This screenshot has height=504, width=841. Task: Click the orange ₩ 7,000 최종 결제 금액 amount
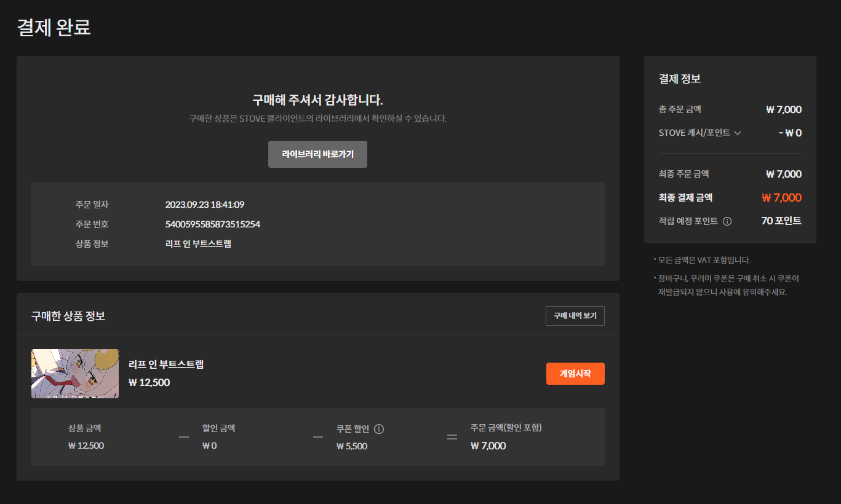(781, 198)
